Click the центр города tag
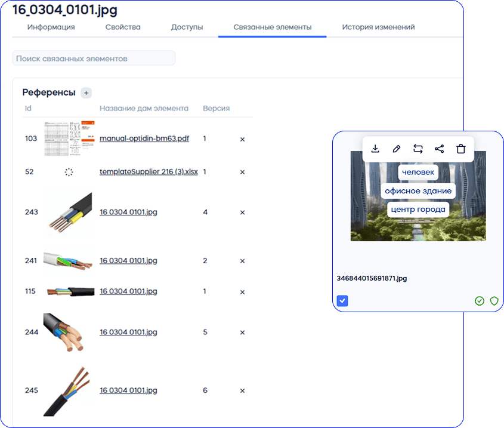 coord(418,210)
